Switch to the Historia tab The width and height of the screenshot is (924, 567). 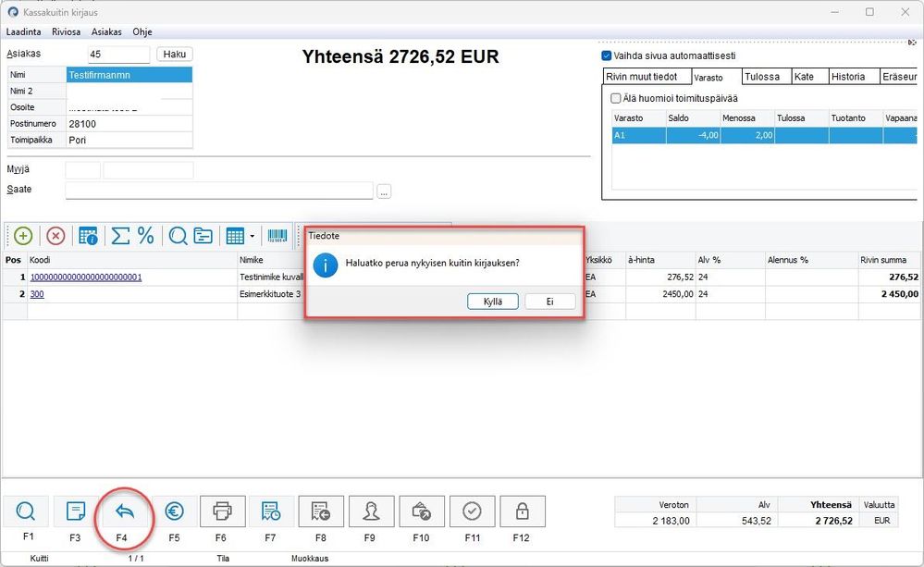[848, 77]
